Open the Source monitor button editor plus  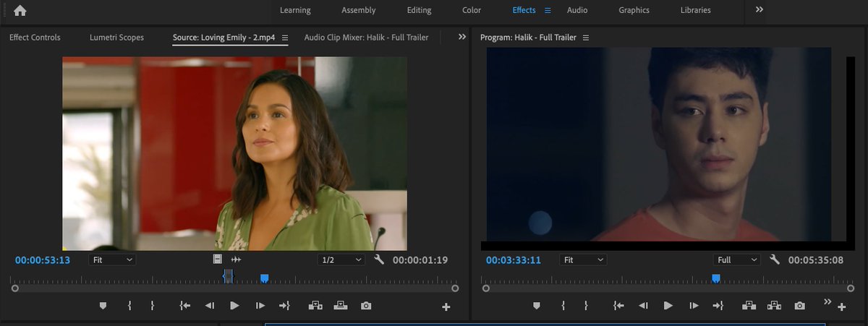(x=446, y=307)
